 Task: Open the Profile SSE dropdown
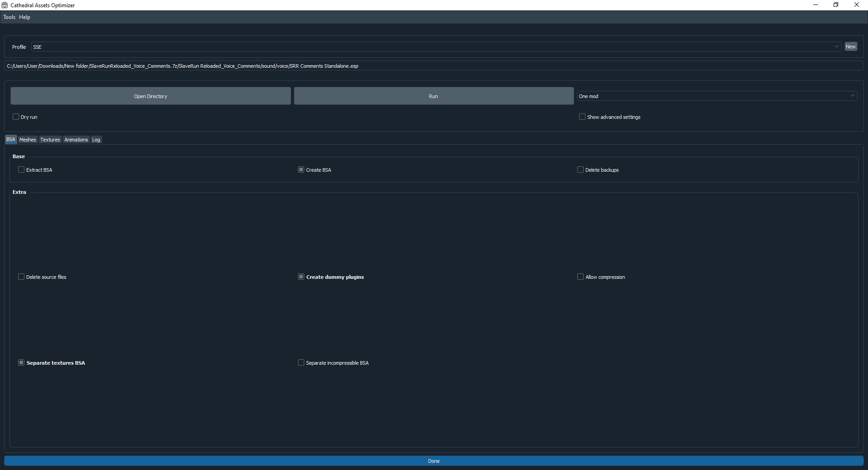436,47
